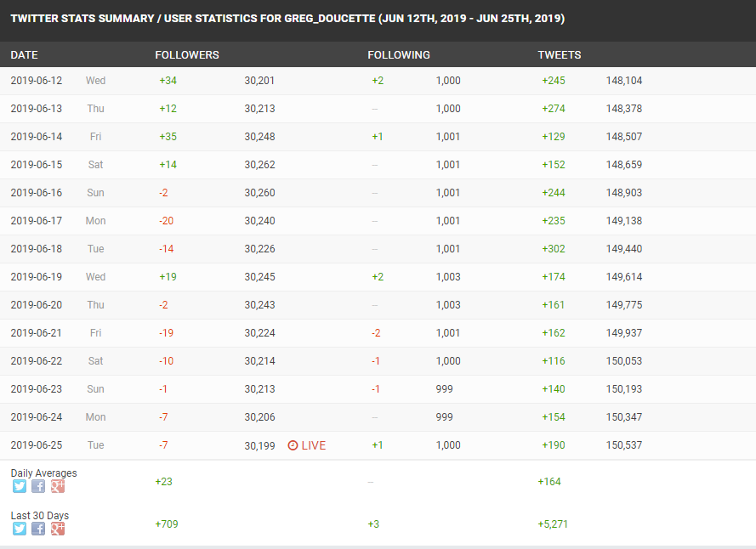756x549 pixels.
Task: Click the +5,271 tweets total
Action: pyautogui.click(x=553, y=524)
